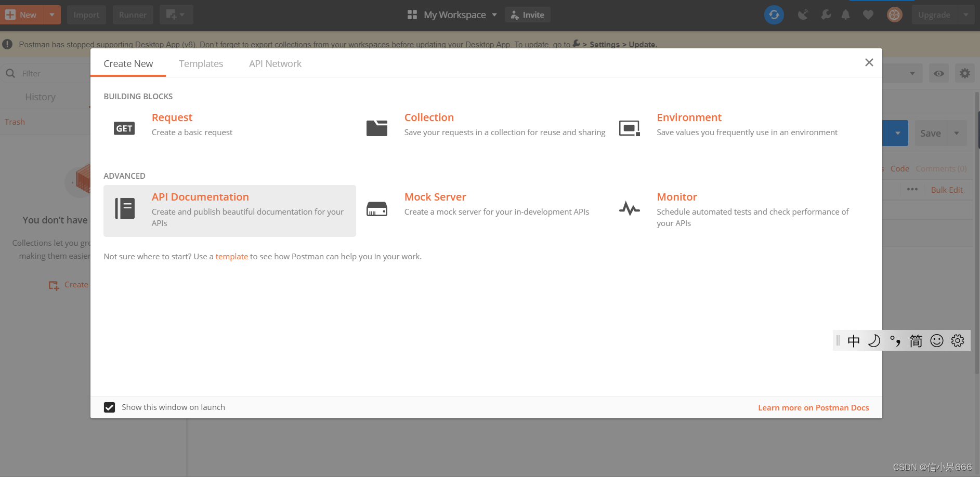The image size is (980, 477).
Task: Create a Monitor
Action: (676, 197)
